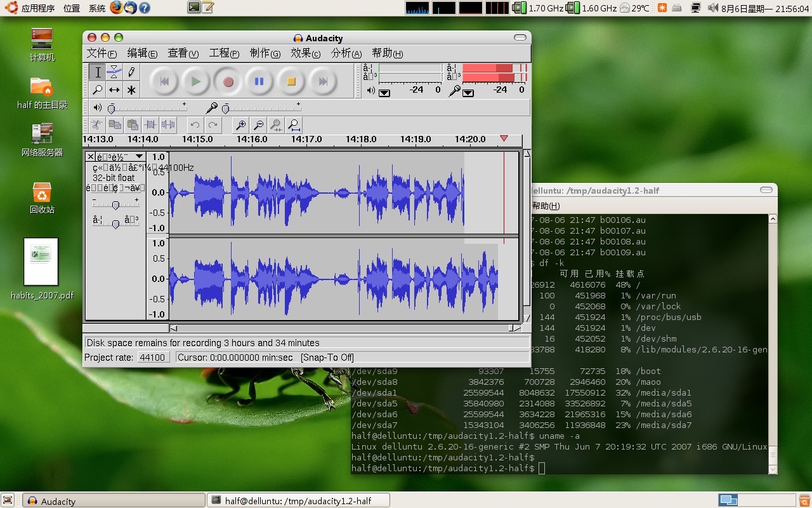Switch to terminal taskbar button
812x508 pixels.
tap(298, 500)
